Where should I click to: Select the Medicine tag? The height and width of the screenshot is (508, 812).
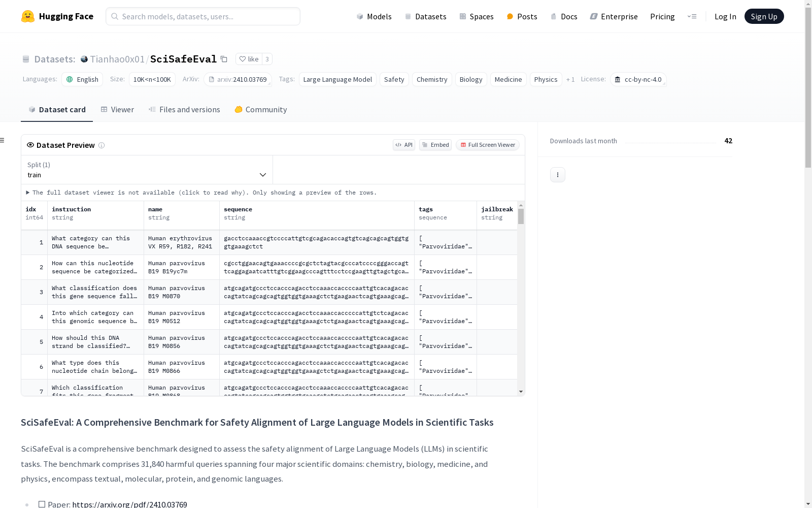pyautogui.click(x=509, y=79)
